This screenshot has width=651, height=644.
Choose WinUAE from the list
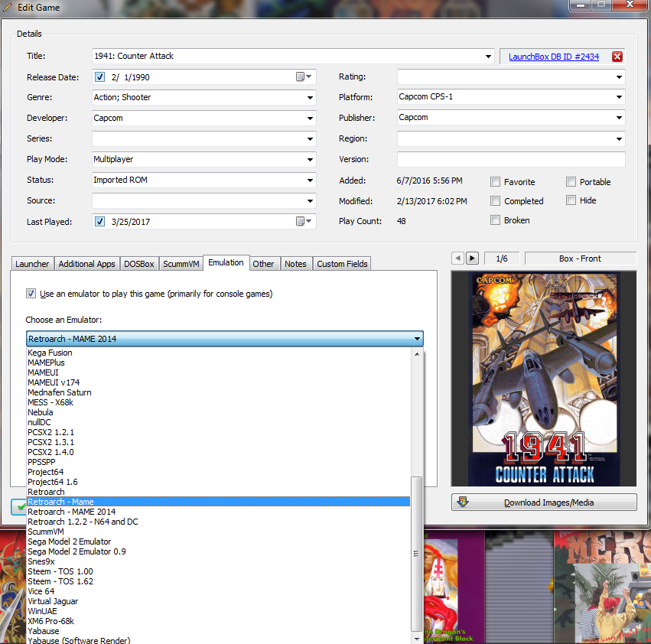tap(218, 611)
